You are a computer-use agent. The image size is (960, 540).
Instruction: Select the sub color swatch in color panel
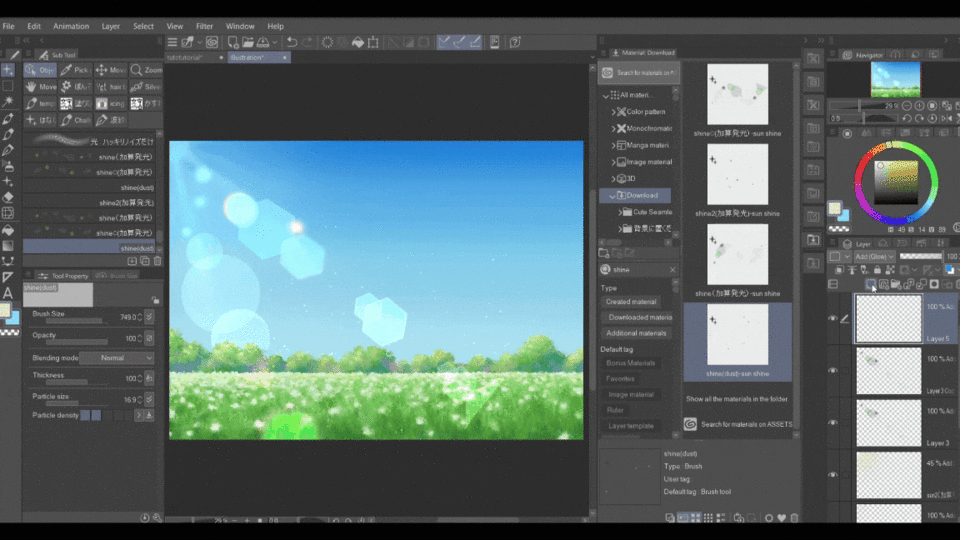[844, 216]
